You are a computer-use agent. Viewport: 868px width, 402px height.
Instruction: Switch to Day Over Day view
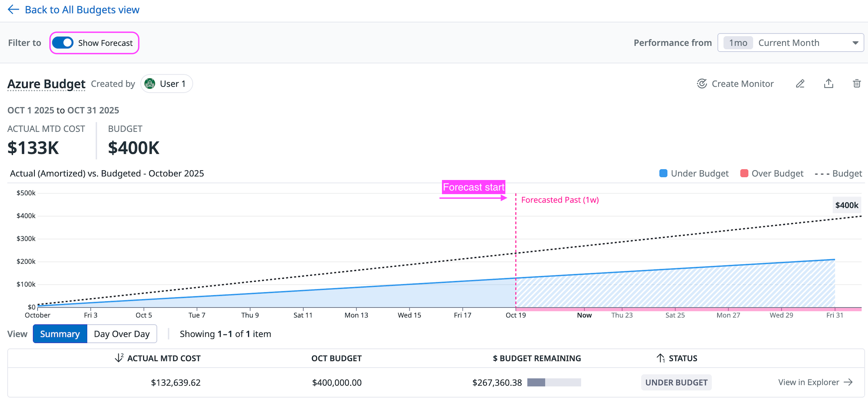coord(122,334)
